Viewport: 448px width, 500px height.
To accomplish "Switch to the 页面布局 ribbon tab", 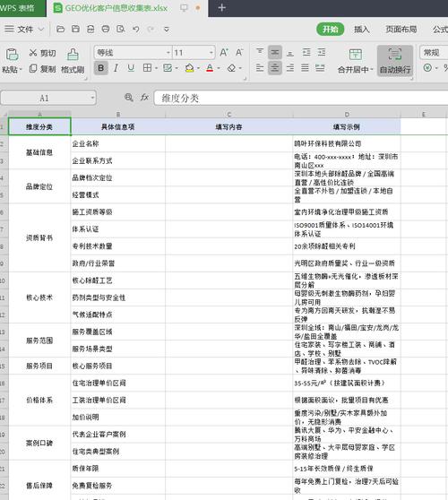I will 401,30.
